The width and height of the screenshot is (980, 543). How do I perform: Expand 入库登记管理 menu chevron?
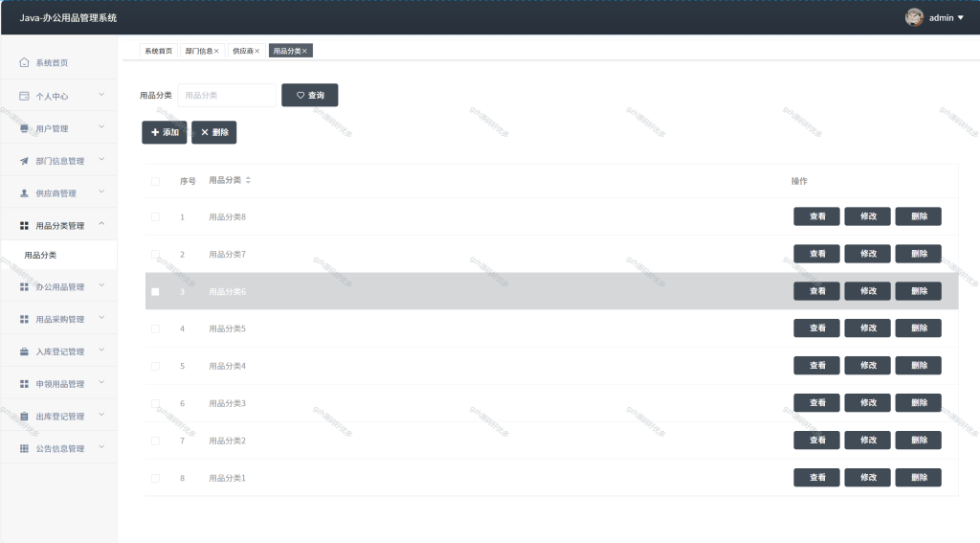(101, 350)
